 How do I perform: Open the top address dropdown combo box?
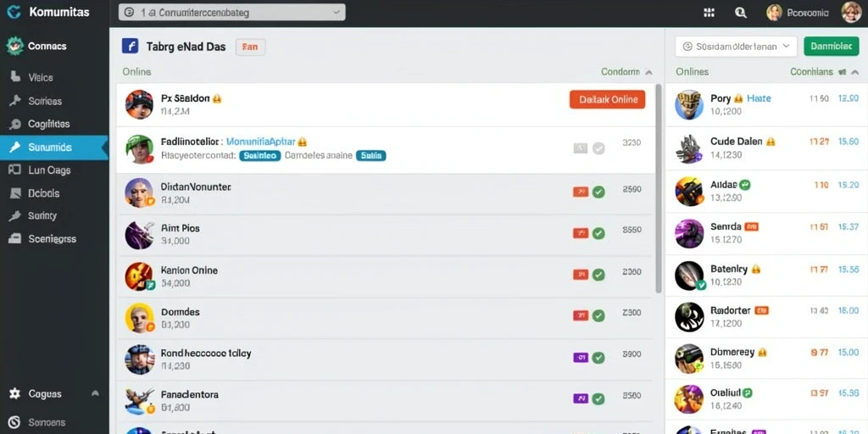(232, 12)
